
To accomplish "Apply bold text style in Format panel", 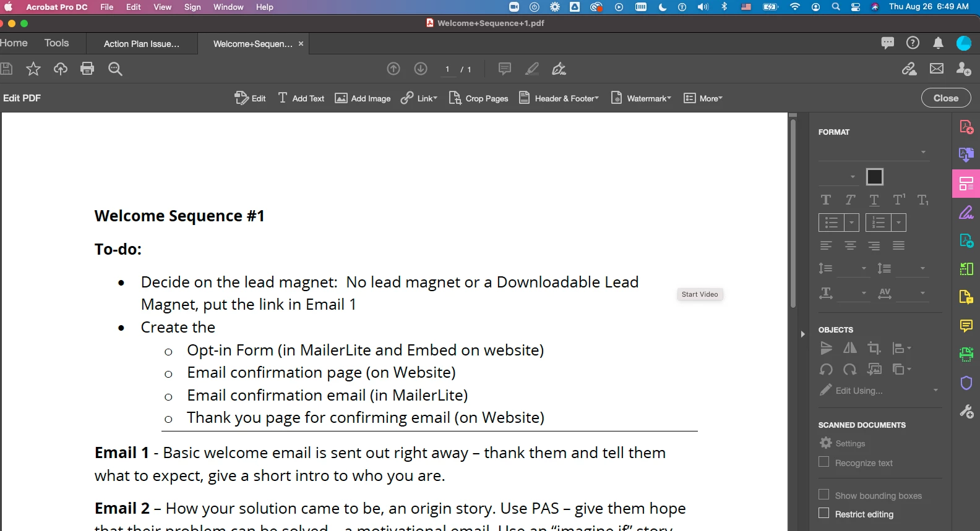I will tap(826, 200).
